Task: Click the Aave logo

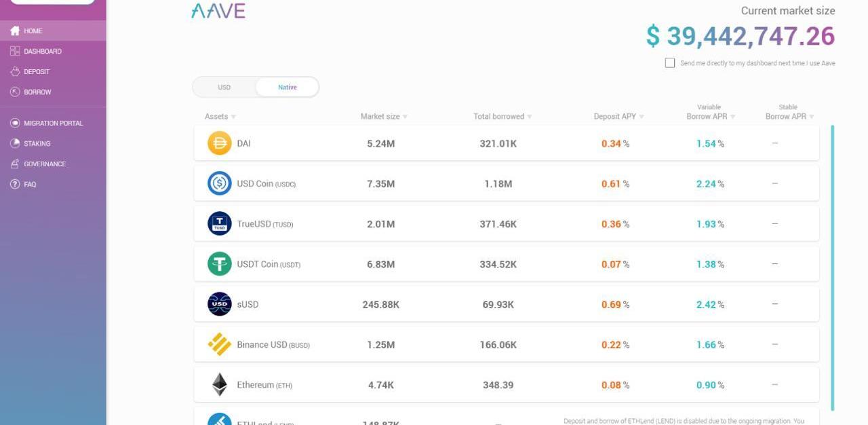Action: pos(218,11)
